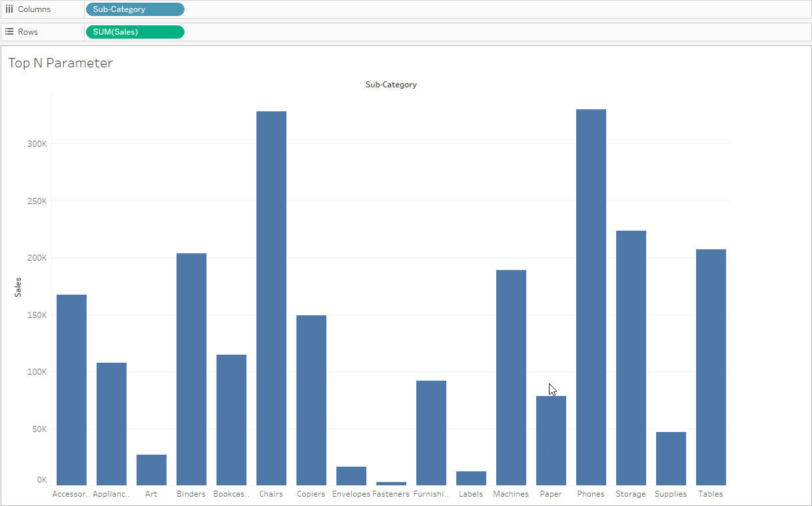The width and height of the screenshot is (812, 506).
Task: Select the Art category label
Action: click(x=151, y=494)
